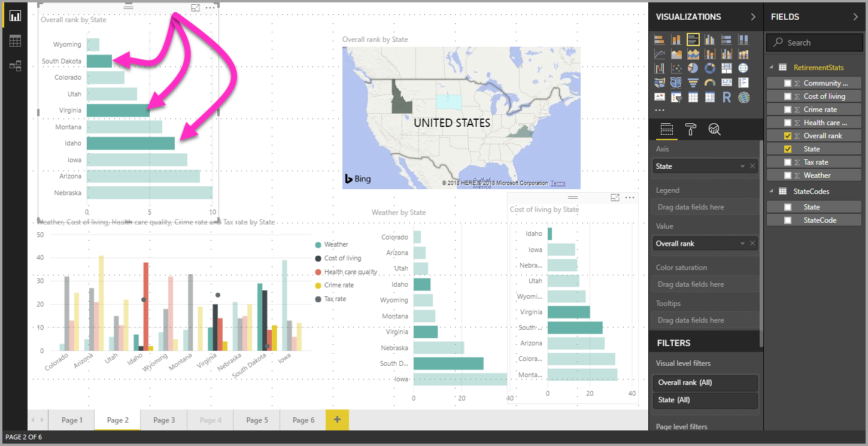Select the stacked column chart visual
Screen dimensions: 868x446
coord(676,40)
